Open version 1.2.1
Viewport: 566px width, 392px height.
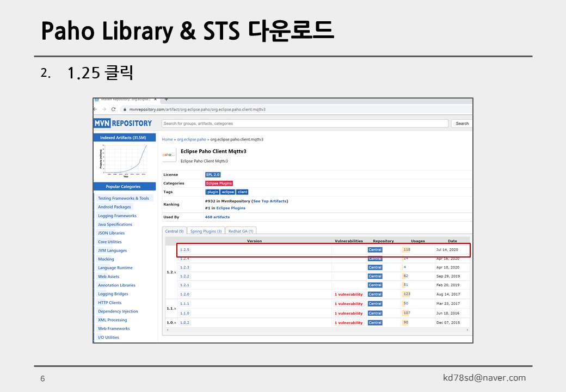tap(185, 285)
